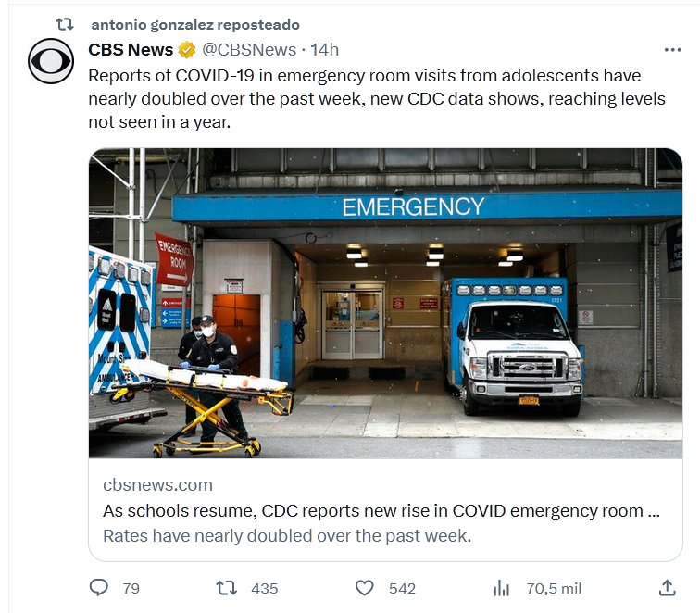Click the share upload icon
Viewport: 700px width, 613px height.
(666, 588)
